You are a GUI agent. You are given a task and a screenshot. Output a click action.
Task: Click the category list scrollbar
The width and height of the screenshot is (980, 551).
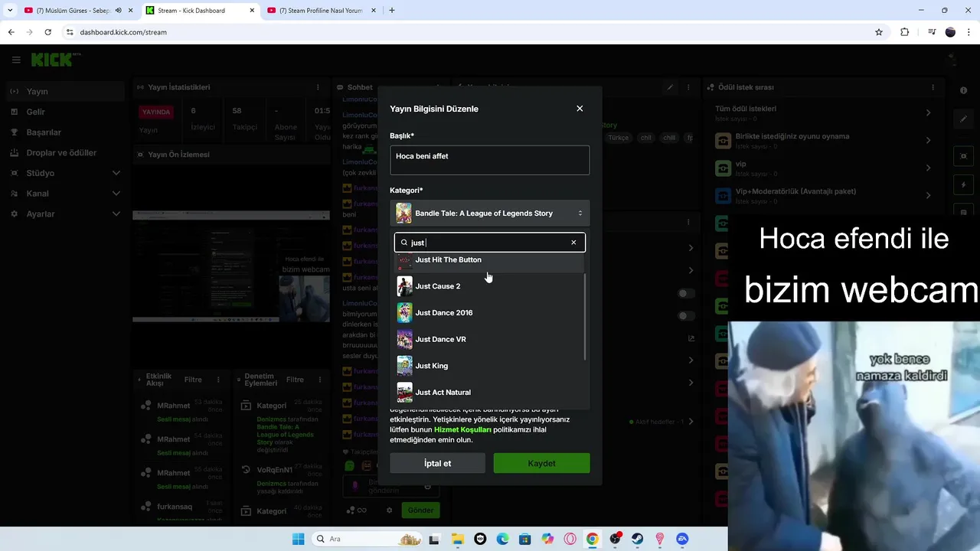click(x=586, y=318)
